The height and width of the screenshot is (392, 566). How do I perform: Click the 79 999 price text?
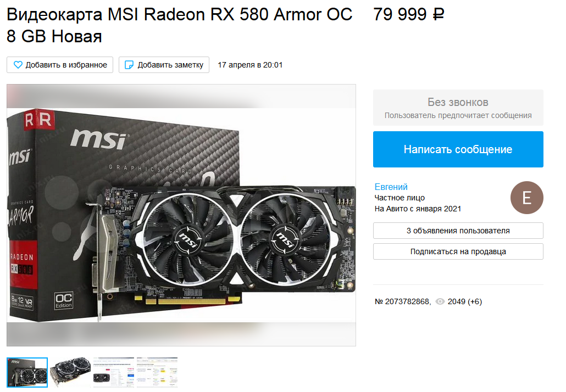400,15
